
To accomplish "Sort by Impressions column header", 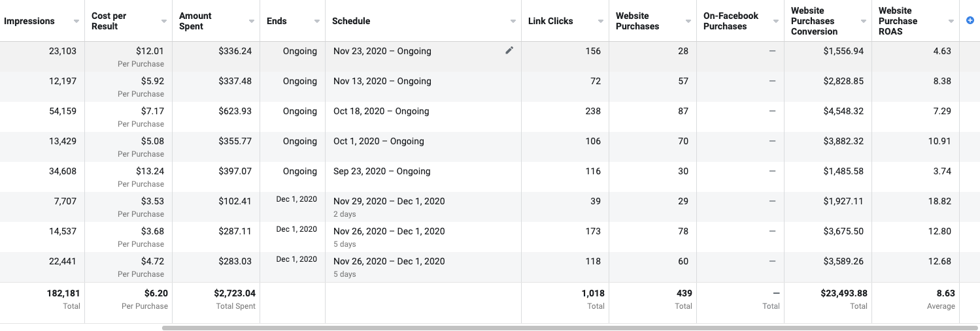I will 29,21.
